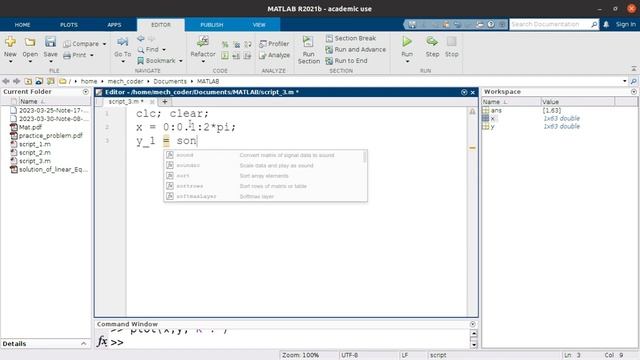The image size is (640, 360).
Task: Expand the Run dropdown arrow
Action: click(x=407, y=62)
